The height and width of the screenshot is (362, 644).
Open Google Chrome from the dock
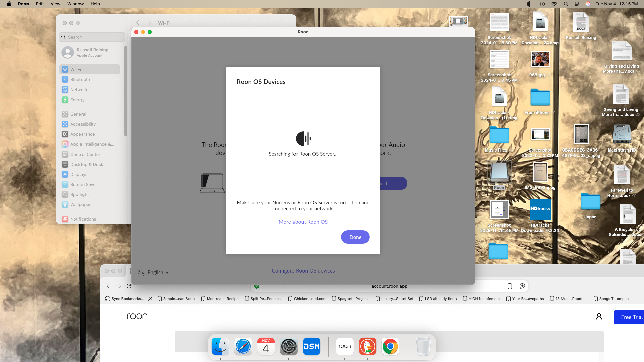[x=390, y=346]
